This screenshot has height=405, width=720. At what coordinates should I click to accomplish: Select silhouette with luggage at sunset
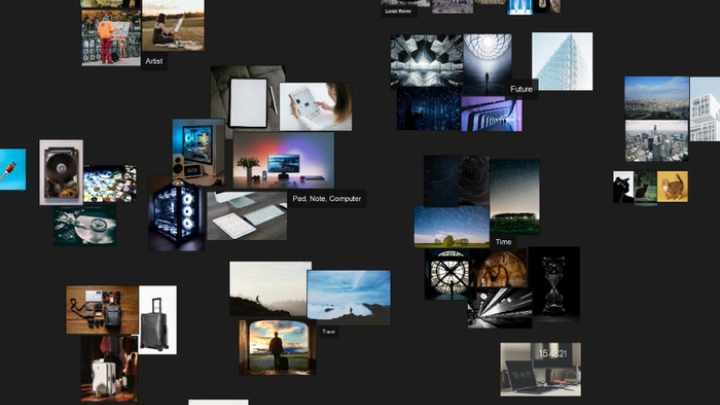(x=277, y=348)
